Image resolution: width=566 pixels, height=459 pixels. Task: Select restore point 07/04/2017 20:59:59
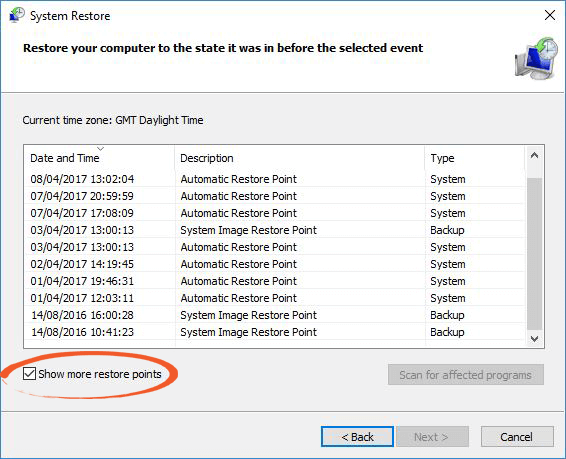pyautogui.click(x=275, y=196)
